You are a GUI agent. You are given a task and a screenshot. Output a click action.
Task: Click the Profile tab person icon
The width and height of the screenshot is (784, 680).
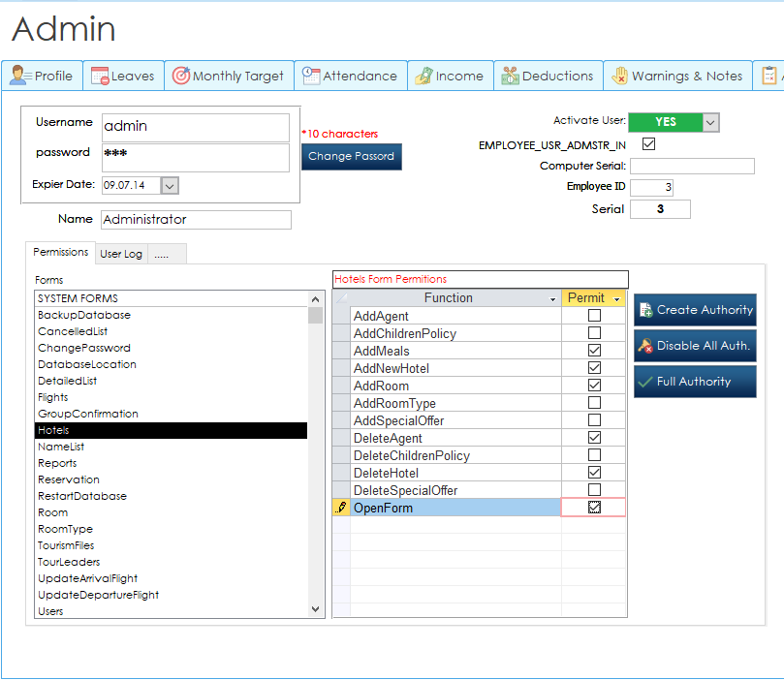(x=20, y=76)
